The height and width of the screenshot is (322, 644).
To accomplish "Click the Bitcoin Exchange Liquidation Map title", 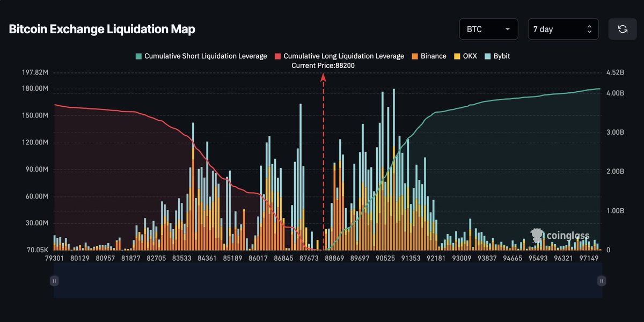I will [x=102, y=30].
